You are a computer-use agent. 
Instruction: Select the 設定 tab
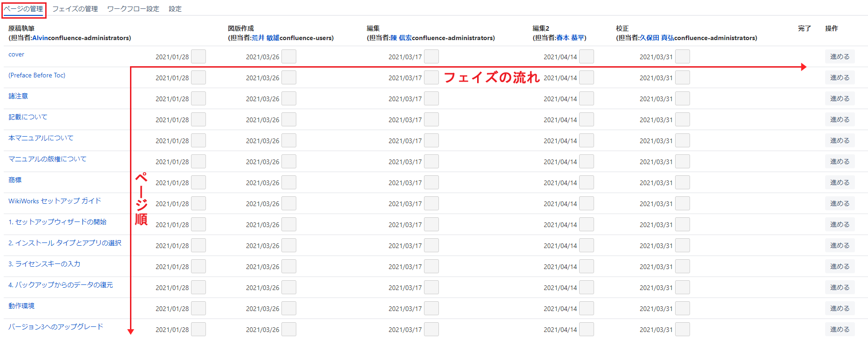175,9
